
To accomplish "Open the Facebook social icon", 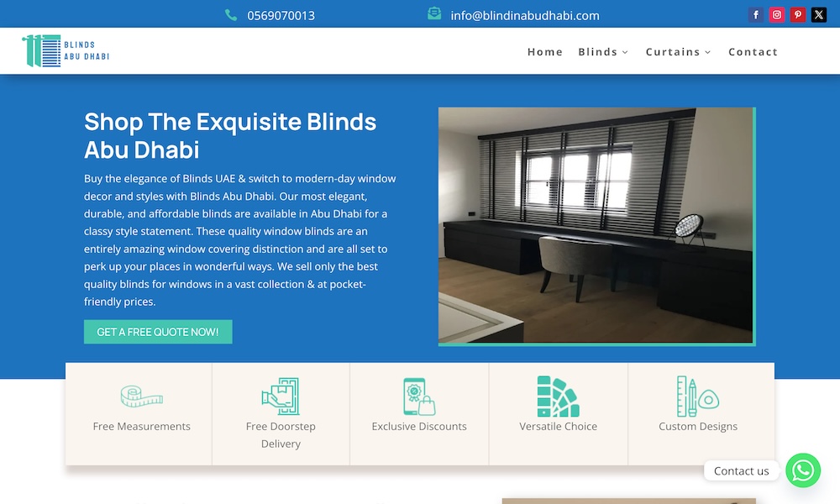I will [x=755, y=15].
